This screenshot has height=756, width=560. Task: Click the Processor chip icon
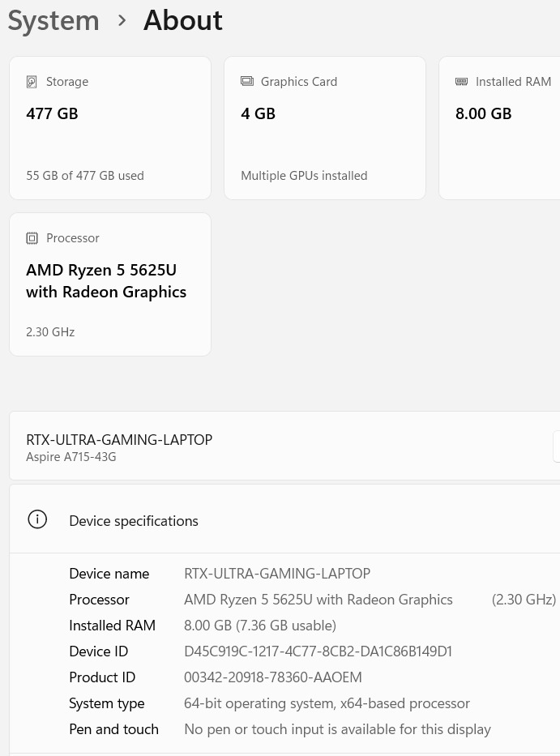click(x=32, y=238)
